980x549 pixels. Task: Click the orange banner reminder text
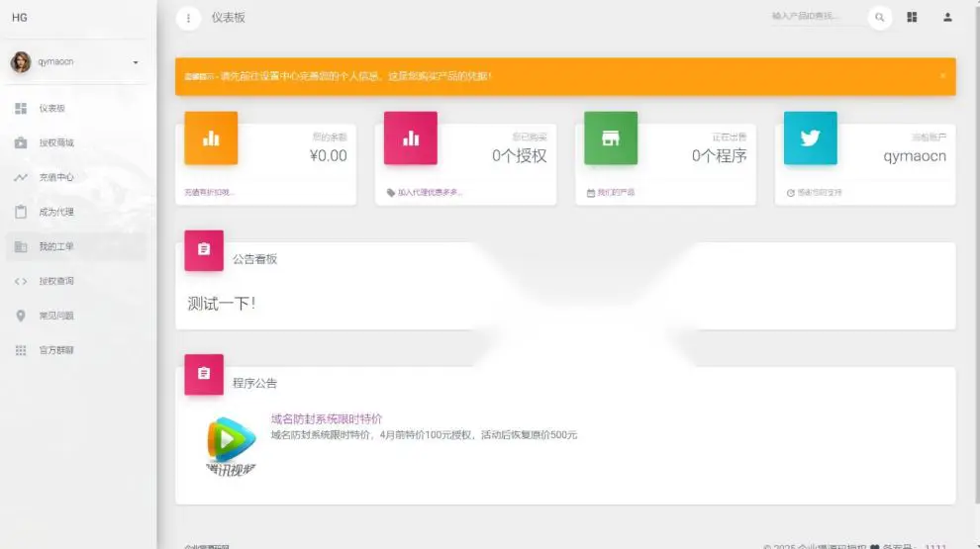[x=338, y=76]
